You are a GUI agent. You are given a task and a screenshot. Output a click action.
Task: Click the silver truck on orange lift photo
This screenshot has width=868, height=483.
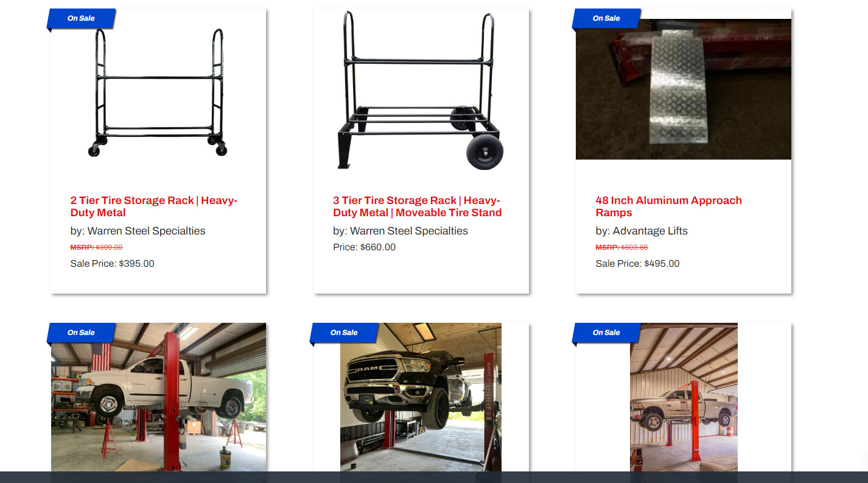tap(684, 397)
